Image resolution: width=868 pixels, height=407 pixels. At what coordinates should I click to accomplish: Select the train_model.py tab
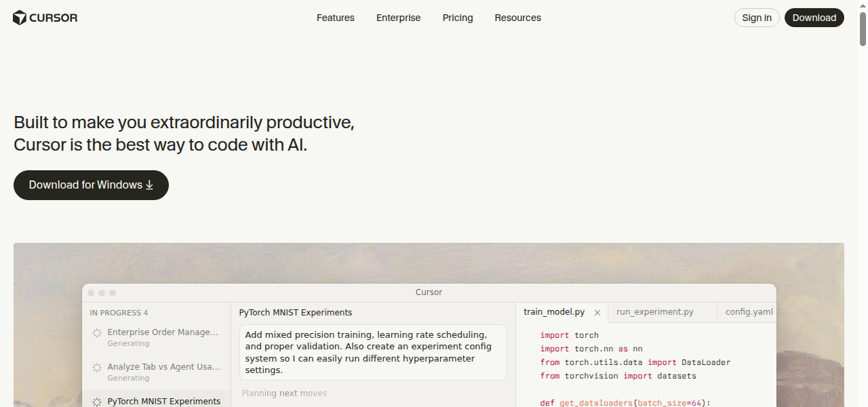pos(554,311)
